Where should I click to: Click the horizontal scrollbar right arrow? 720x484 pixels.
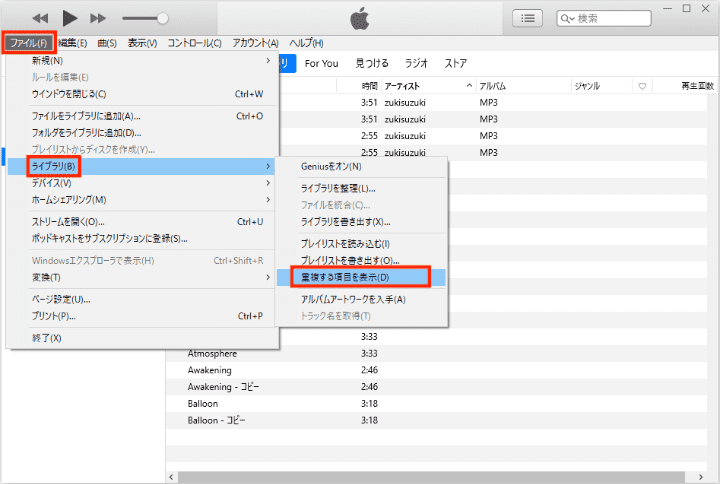[701, 477]
